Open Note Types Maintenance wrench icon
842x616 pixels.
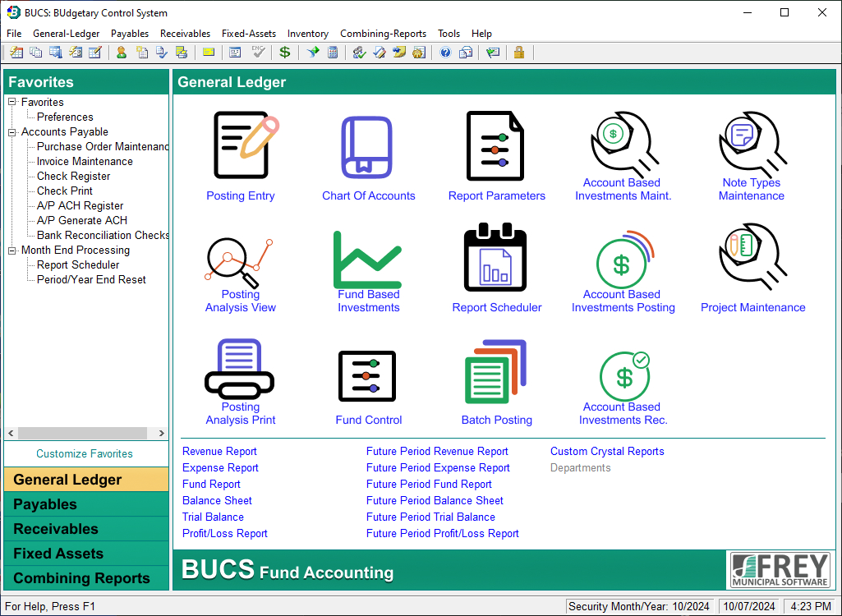tap(752, 144)
